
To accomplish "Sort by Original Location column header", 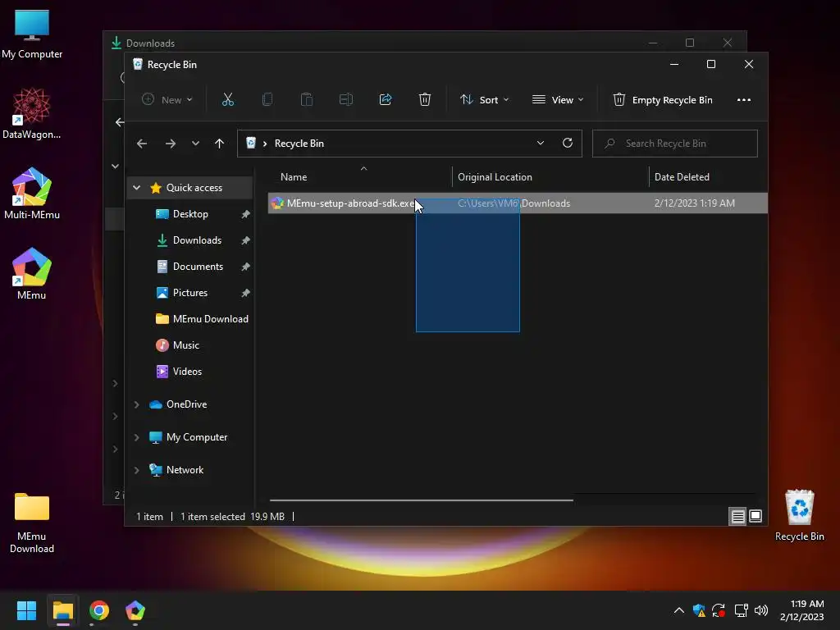I will click(x=495, y=177).
